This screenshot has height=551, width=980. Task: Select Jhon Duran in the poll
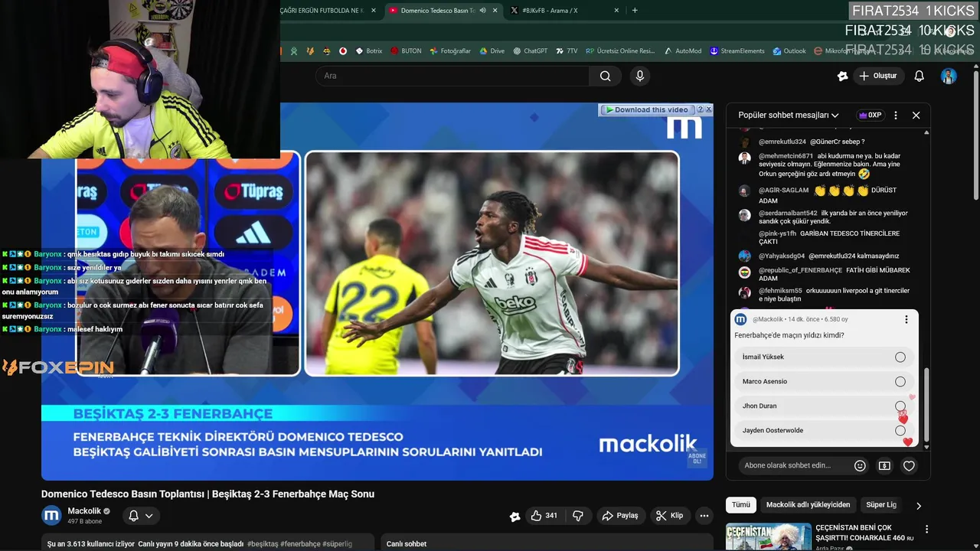pos(824,406)
